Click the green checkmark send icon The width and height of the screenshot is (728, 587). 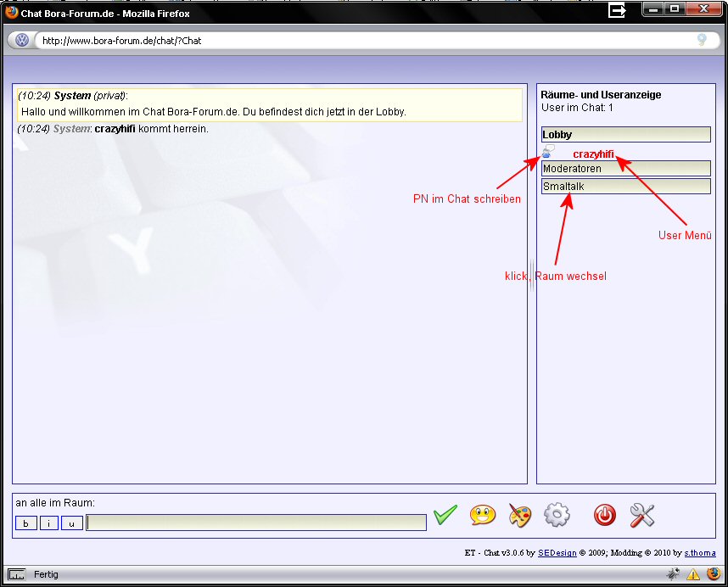(x=445, y=515)
